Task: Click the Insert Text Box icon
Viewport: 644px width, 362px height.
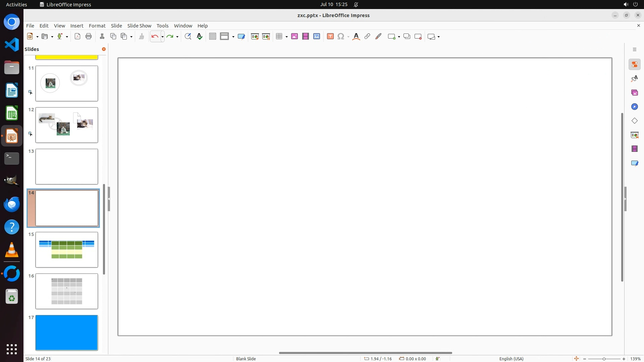Action: [330, 37]
